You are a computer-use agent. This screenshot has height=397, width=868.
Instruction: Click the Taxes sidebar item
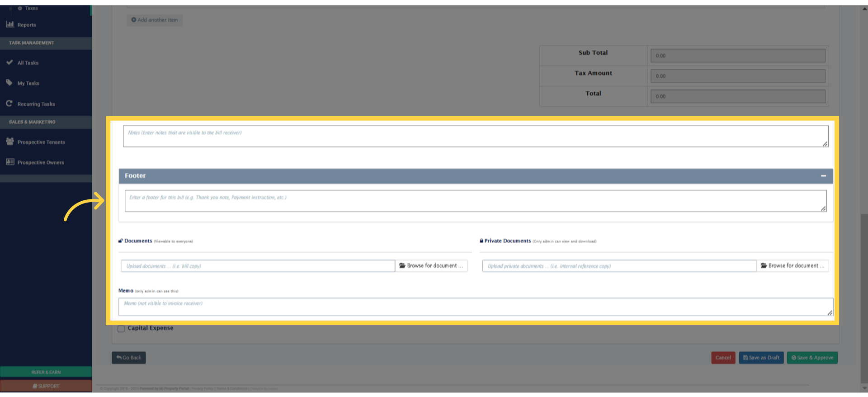(31, 8)
